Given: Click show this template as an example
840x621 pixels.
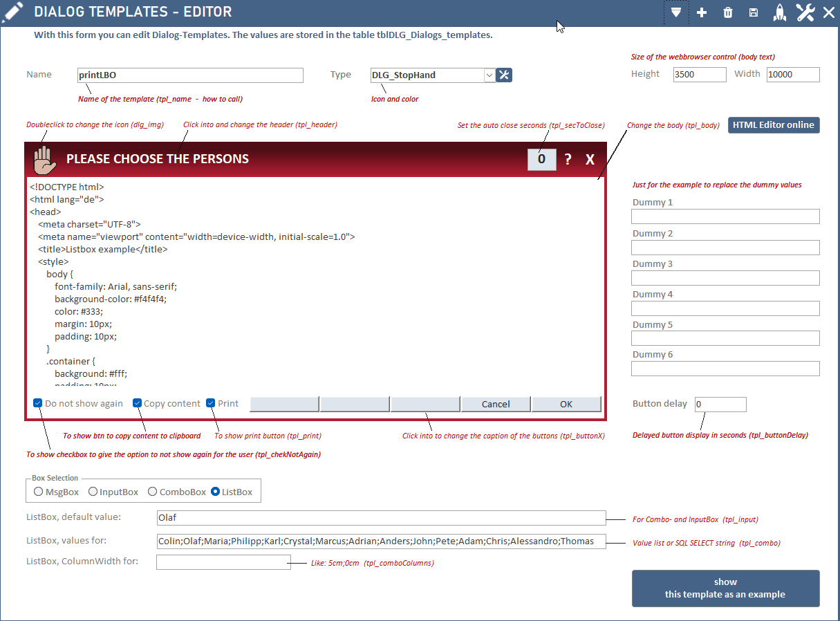Looking at the screenshot, I should tap(725, 588).
